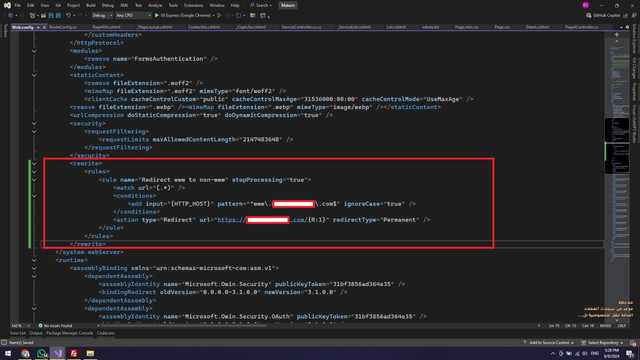The height and width of the screenshot is (360, 640).
Task: Click the browser refresh/restart icon
Action: (239, 16)
